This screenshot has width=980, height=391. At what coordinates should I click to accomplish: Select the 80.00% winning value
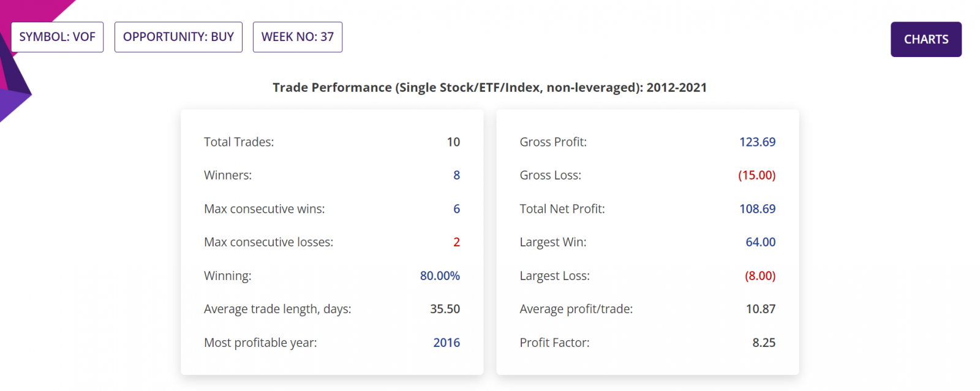pyautogui.click(x=440, y=276)
